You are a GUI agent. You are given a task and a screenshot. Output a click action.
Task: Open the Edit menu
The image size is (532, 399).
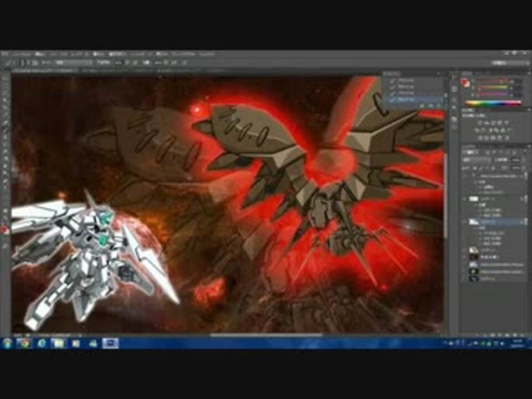(x=40, y=54)
